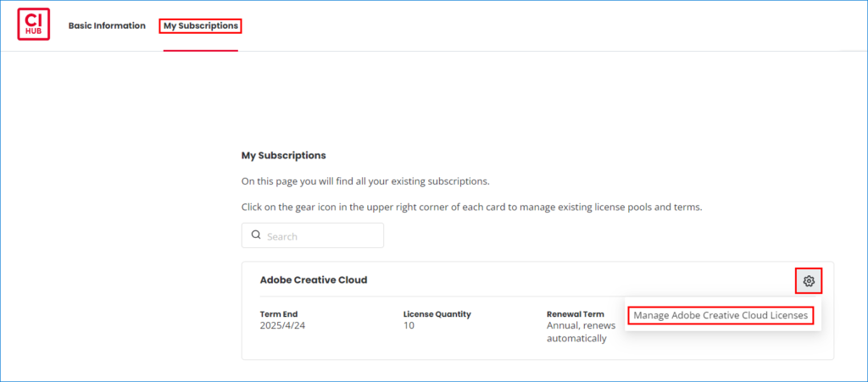The width and height of the screenshot is (868, 382).
Task: Click the CI HUB logo
Action: click(34, 25)
